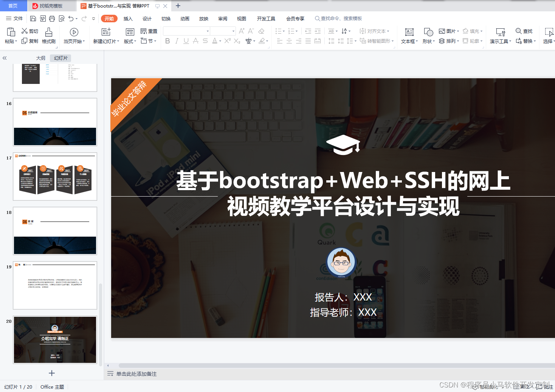Open Find (查找) in the ribbon
Image resolution: width=555 pixels, height=392 pixels.
click(524, 31)
